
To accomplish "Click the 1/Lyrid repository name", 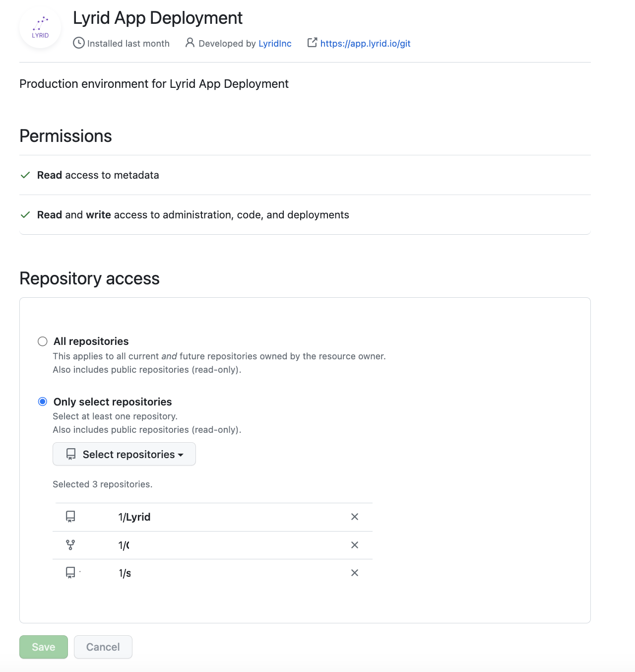I will coord(134,517).
